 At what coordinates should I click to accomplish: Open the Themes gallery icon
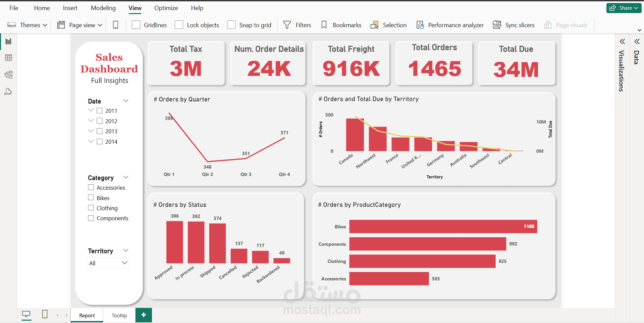click(12, 25)
